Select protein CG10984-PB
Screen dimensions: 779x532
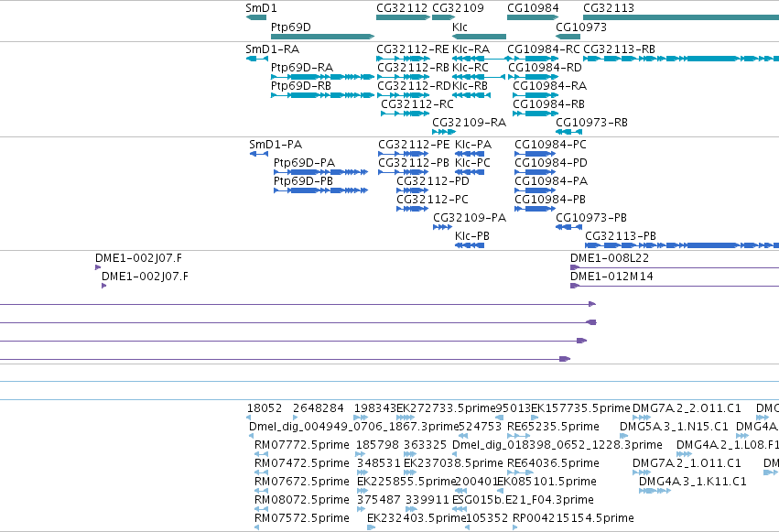tap(536, 209)
